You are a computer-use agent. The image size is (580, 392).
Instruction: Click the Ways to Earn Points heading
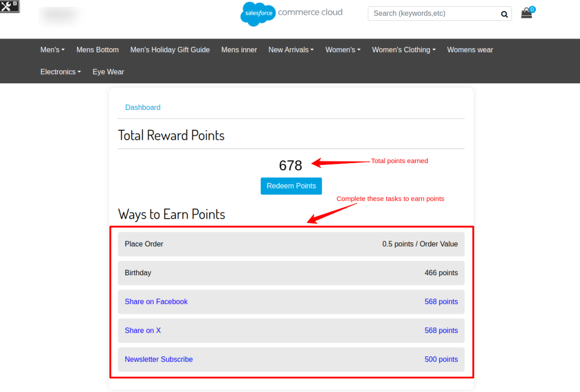(x=172, y=214)
